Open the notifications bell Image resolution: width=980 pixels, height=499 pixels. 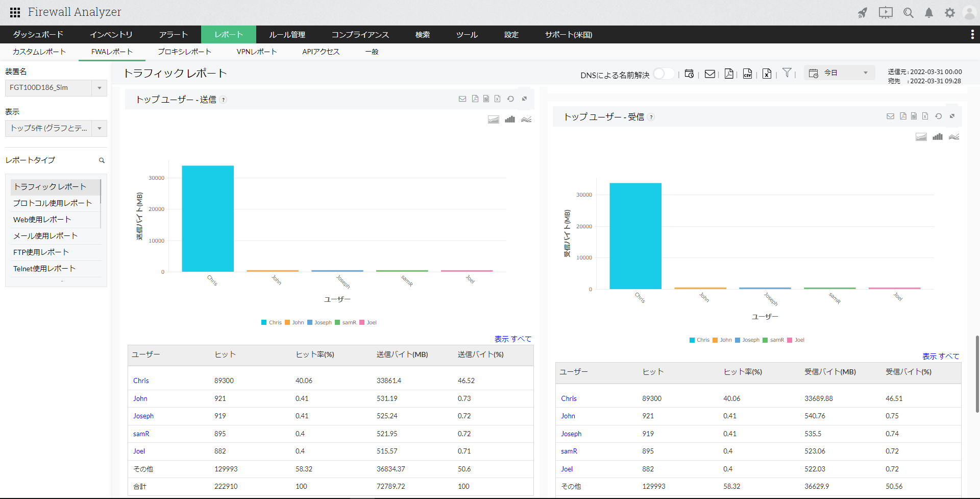(x=929, y=13)
